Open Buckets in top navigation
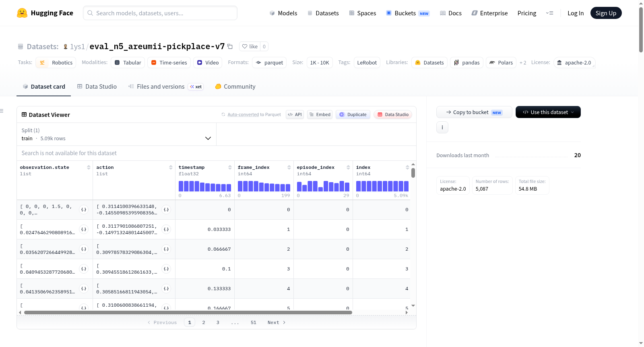The height and width of the screenshot is (347, 644). (408, 13)
